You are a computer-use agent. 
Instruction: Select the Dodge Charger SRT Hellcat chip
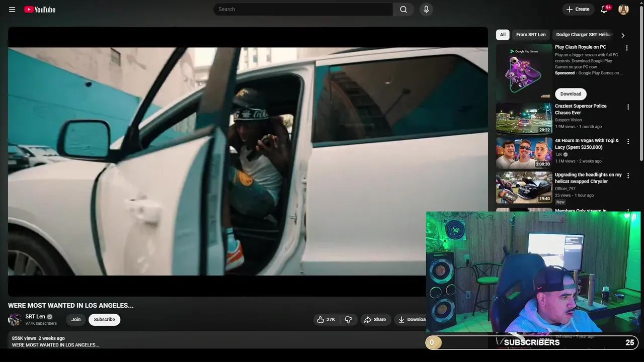[x=584, y=35]
